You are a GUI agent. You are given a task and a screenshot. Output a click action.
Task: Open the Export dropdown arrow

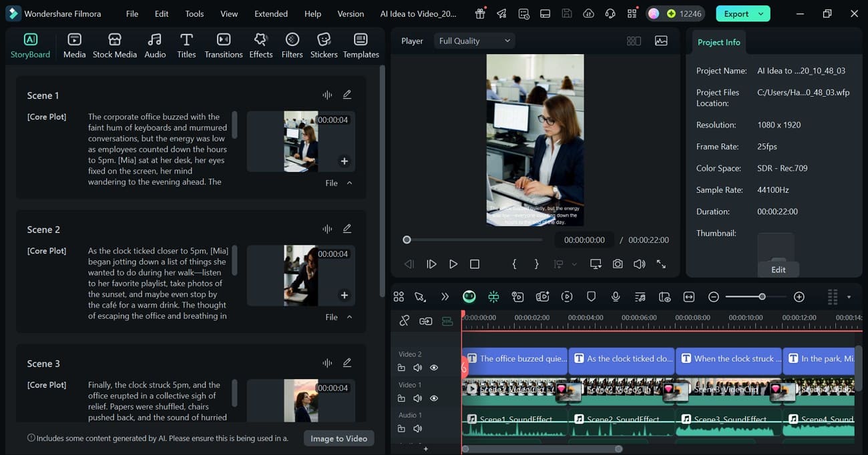tap(760, 13)
